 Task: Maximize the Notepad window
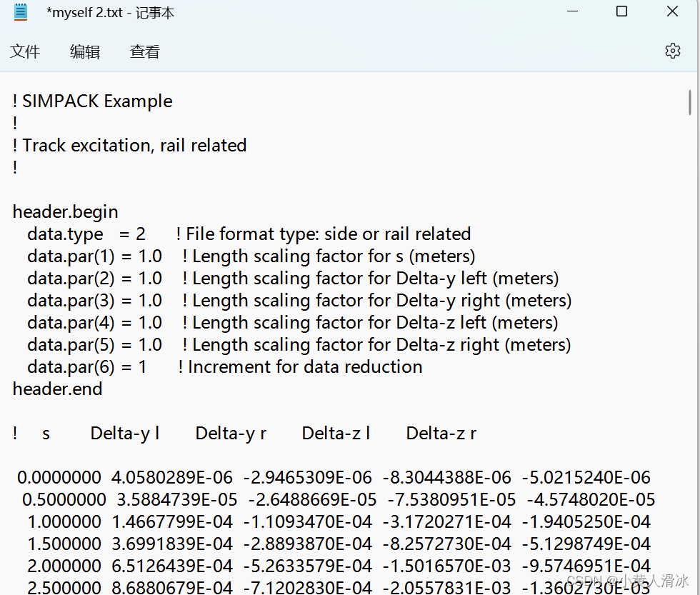[x=621, y=11]
